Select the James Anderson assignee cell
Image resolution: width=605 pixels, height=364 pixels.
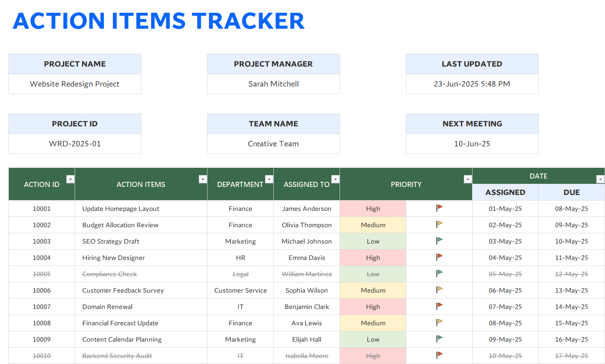click(x=306, y=209)
